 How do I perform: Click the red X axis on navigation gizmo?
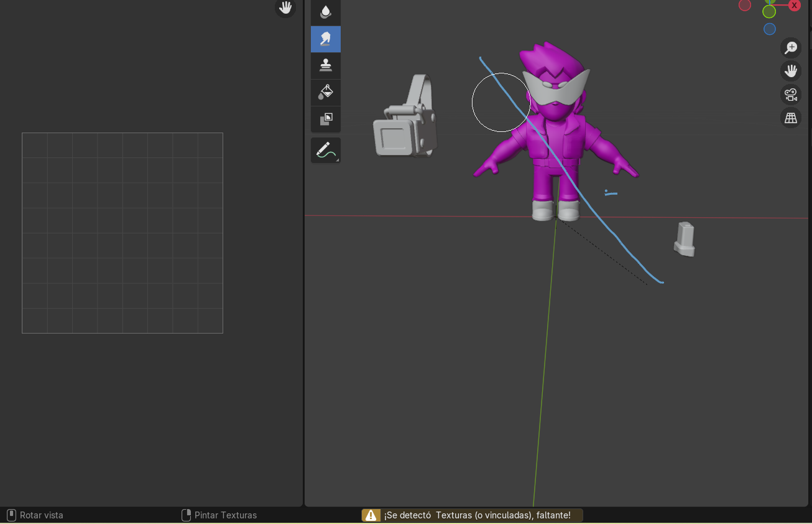point(795,5)
